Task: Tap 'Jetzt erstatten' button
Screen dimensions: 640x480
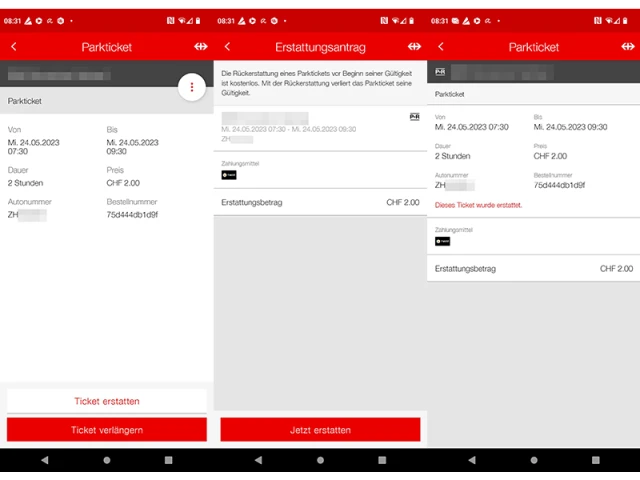Action: coord(320,430)
